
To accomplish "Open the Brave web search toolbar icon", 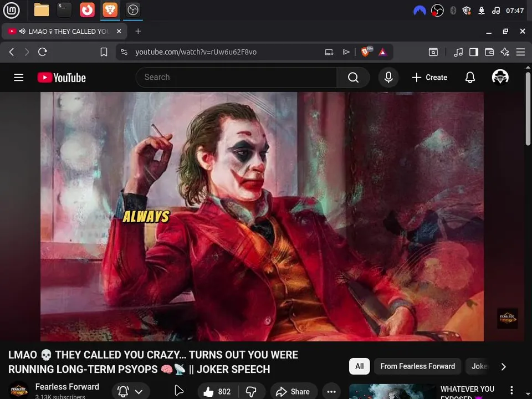I will (433, 52).
